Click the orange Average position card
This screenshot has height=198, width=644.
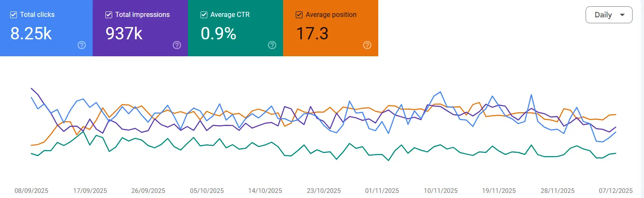[330, 28]
